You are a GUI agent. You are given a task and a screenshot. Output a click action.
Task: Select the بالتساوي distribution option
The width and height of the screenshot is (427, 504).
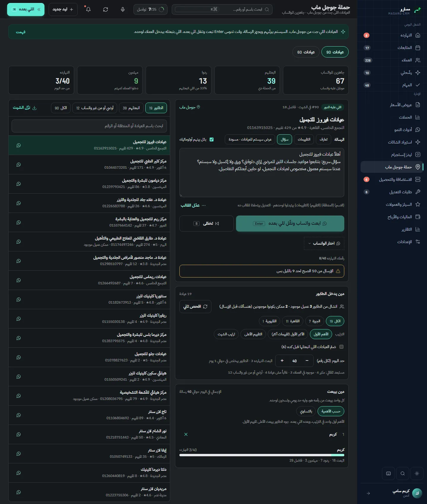(306, 411)
